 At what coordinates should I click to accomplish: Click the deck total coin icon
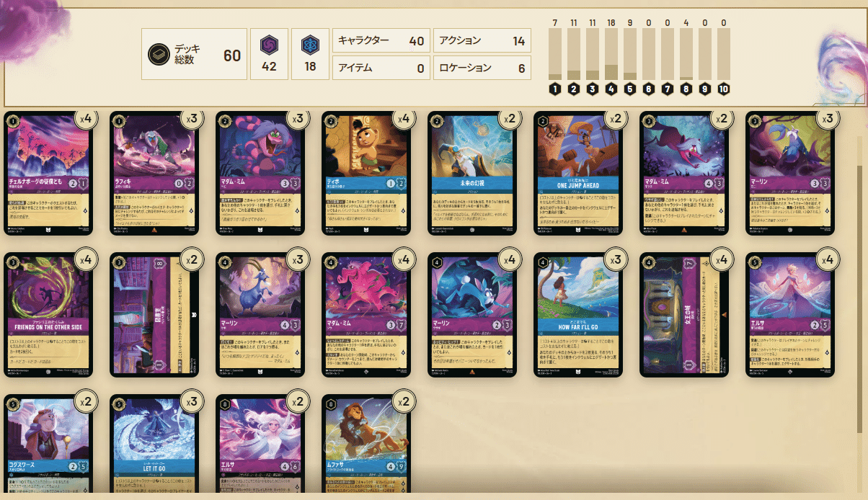pos(158,54)
